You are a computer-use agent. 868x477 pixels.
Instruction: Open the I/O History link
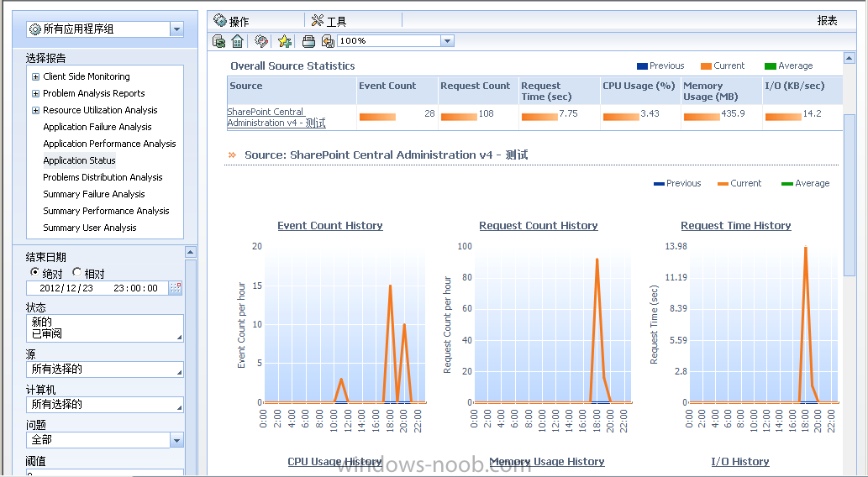[x=740, y=461]
